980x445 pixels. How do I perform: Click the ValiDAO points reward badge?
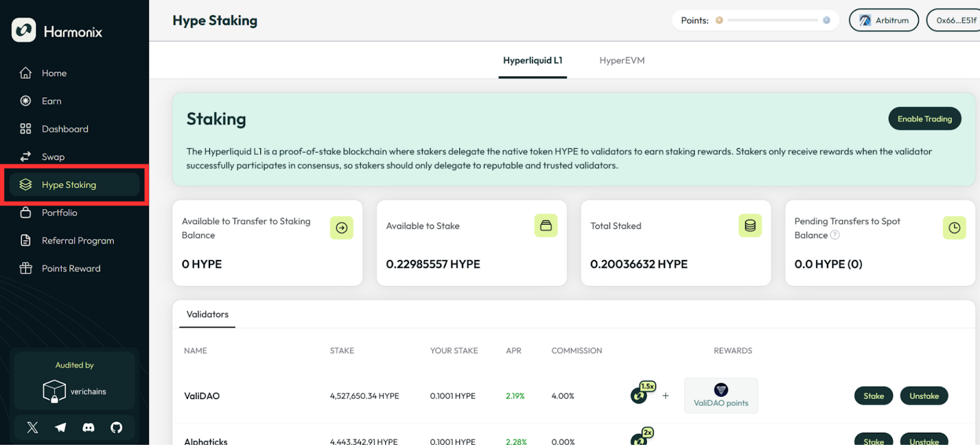(721, 395)
